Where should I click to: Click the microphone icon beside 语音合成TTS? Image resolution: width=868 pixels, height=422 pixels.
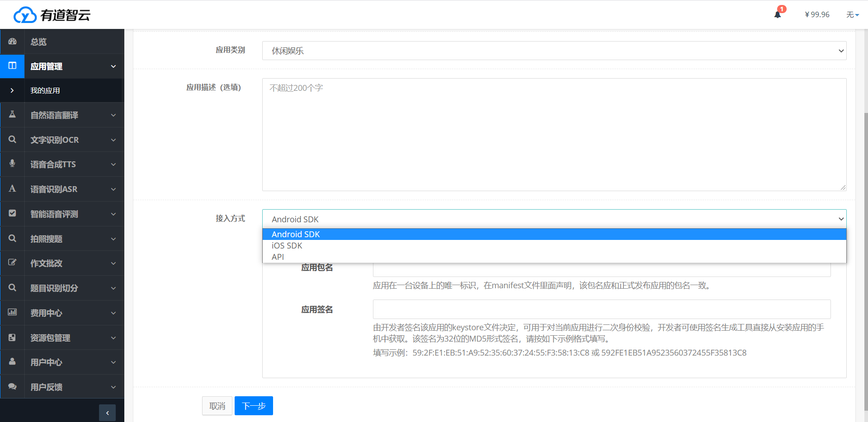[12, 164]
